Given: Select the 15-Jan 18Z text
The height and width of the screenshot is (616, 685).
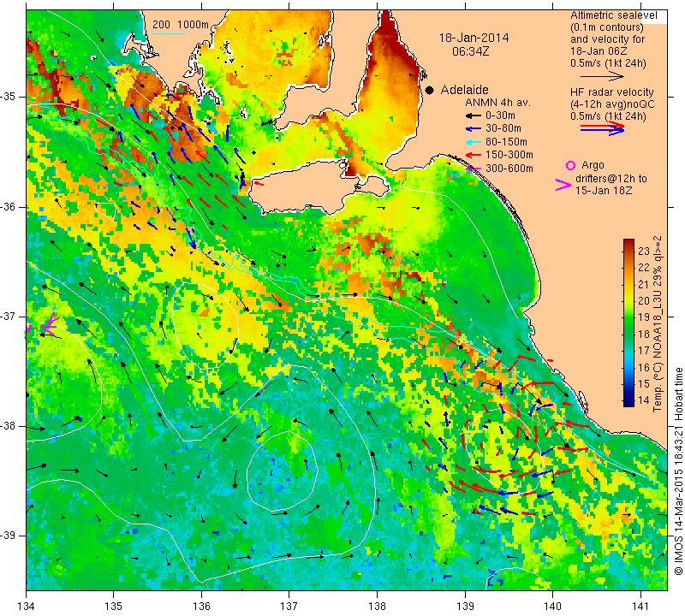Looking at the screenshot, I should click(x=604, y=191).
